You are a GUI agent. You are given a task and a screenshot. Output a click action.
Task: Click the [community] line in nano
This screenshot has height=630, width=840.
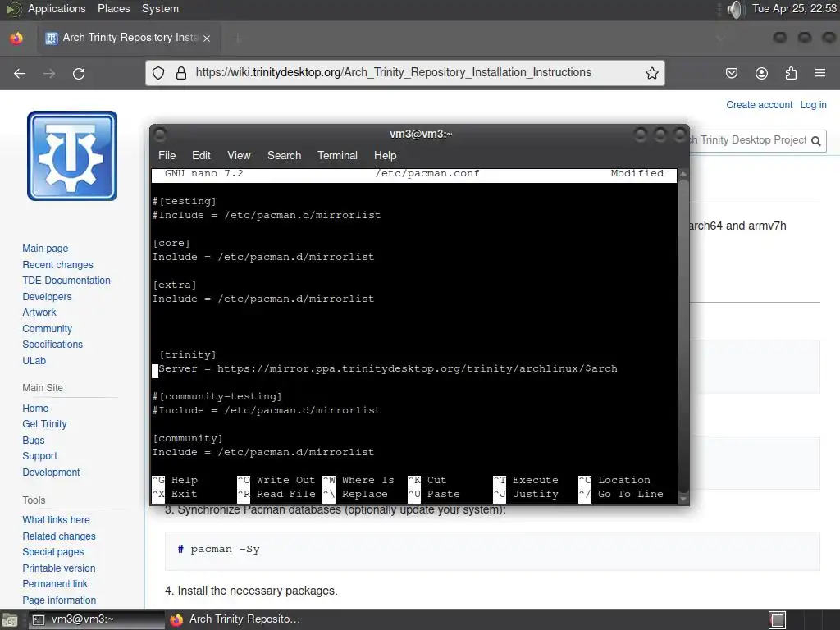click(188, 438)
